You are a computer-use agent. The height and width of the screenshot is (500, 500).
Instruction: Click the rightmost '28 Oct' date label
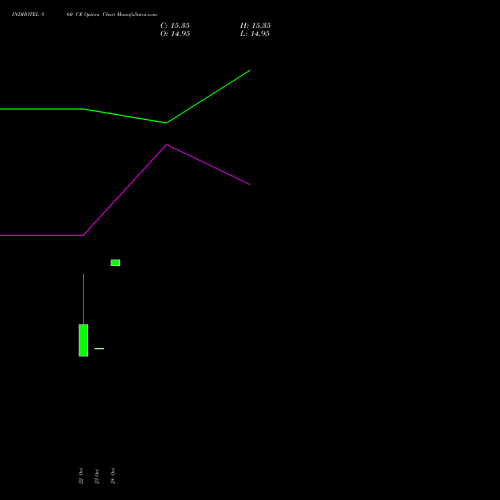point(113,476)
